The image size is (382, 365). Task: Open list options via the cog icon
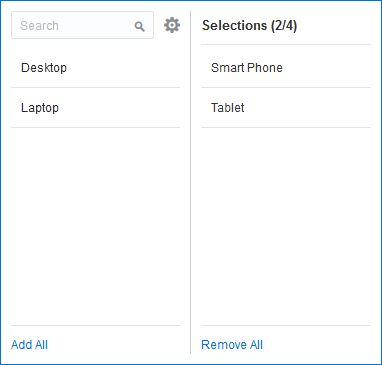point(172,25)
